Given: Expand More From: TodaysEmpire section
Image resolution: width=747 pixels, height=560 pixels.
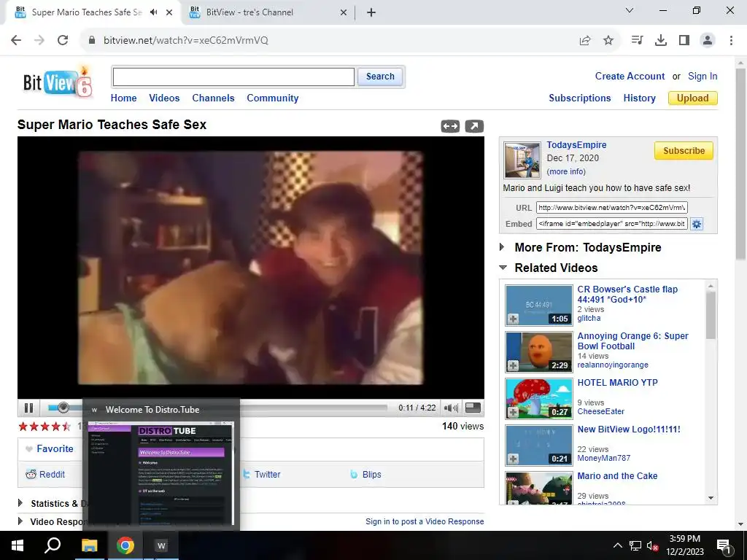Looking at the screenshot, I should 502,247.
